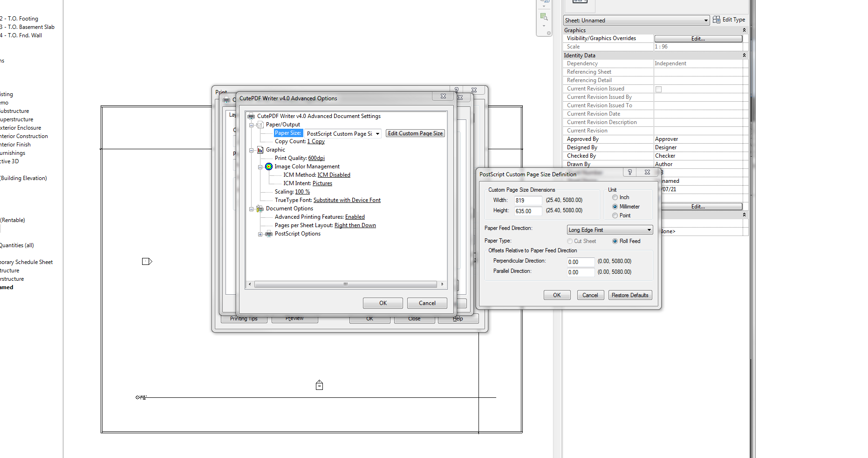Screen dimensions: 868x458
Task: Click the Width input field showing 819
Action: 528,200
